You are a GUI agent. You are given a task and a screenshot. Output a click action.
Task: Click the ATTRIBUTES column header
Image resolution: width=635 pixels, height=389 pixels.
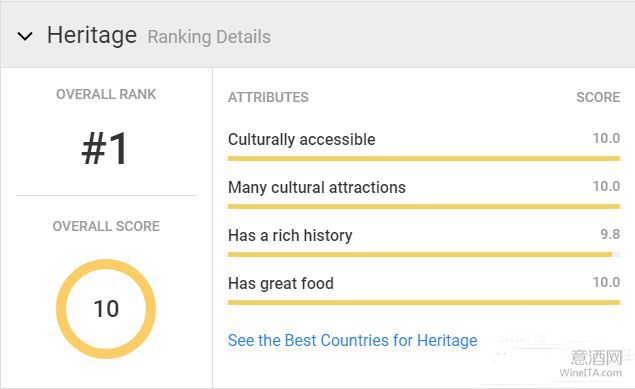point(268,97)
